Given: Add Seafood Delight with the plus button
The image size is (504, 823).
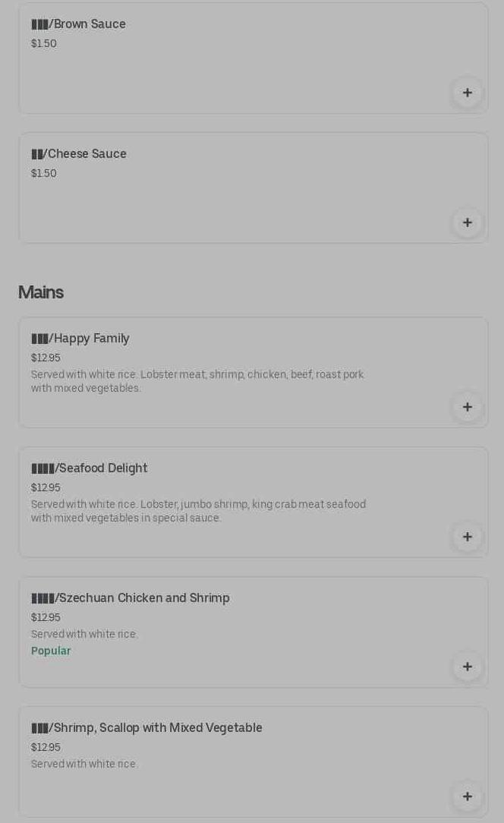Looking at the screenshot, I should tap(467, 537).
